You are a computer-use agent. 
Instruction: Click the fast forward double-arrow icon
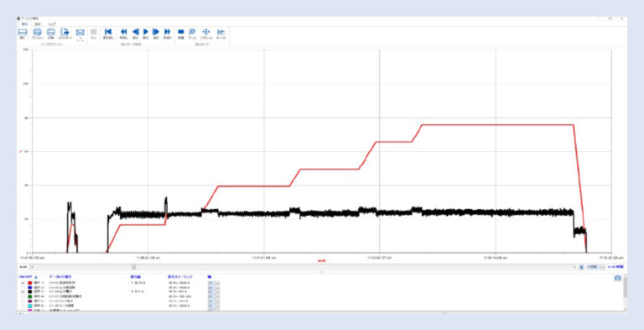(x=167, y=32)
